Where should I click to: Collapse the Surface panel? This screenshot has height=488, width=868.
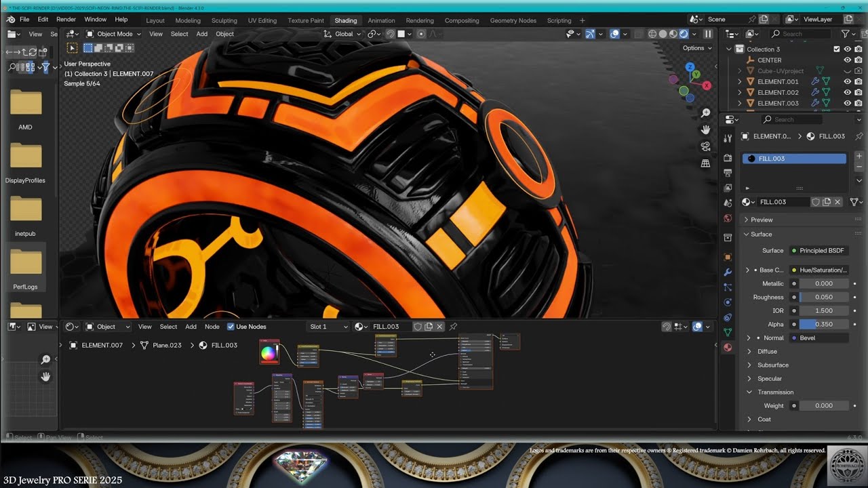(760, 234)
